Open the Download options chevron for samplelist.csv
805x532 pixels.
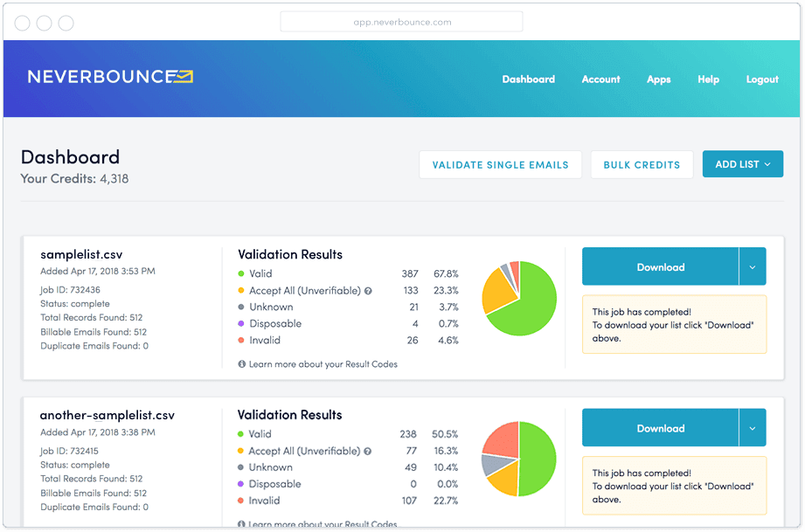753,266
